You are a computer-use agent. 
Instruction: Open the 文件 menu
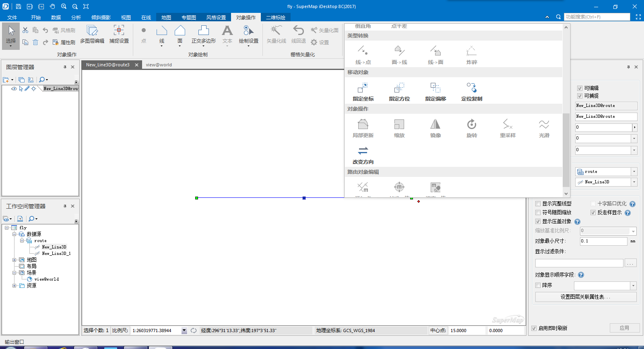[x=12, y=17]
